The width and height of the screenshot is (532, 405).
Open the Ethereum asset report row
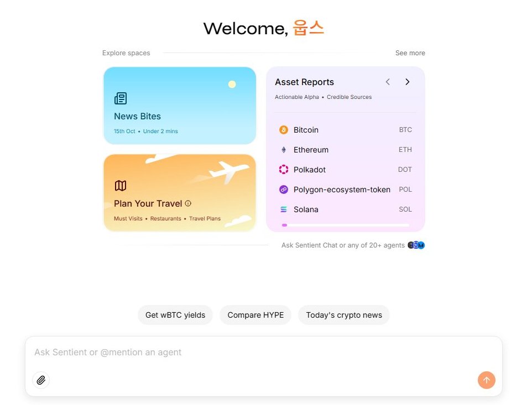point(346,150)
